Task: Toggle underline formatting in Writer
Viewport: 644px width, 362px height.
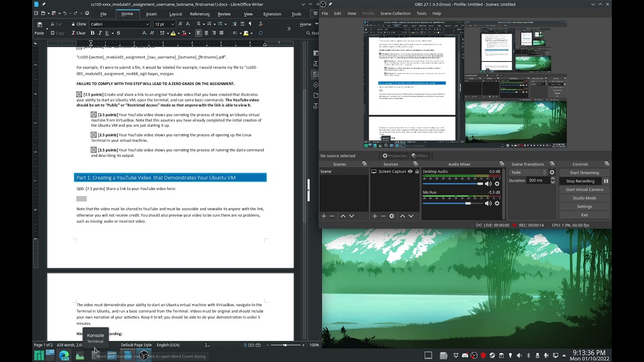Action: coord(107,33)
